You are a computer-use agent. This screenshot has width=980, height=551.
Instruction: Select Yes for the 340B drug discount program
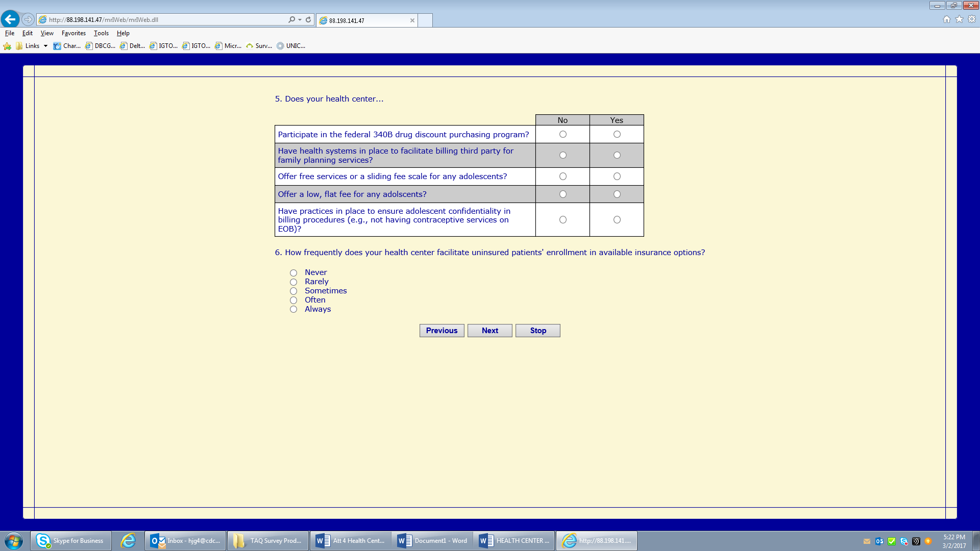coord(617,134)
